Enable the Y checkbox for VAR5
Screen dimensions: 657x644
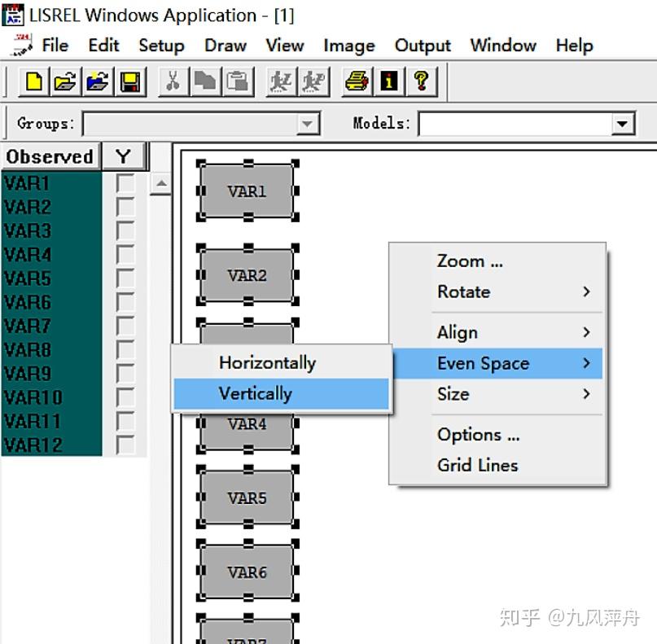125,278
